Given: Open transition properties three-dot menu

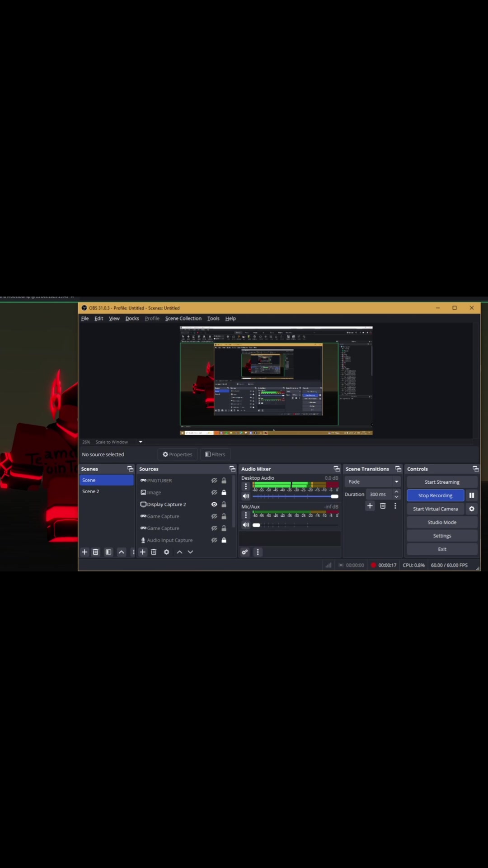Looking at the screenshot, I should pos(395,506).
